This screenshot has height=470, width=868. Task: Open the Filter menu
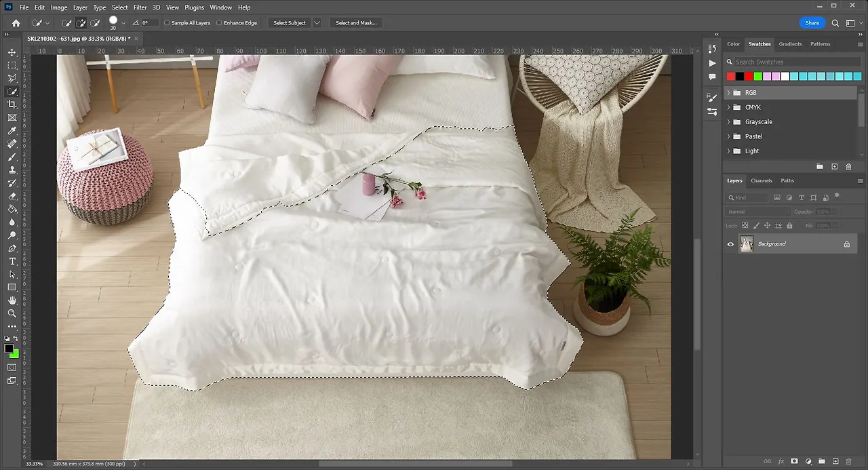click(140, 7)
